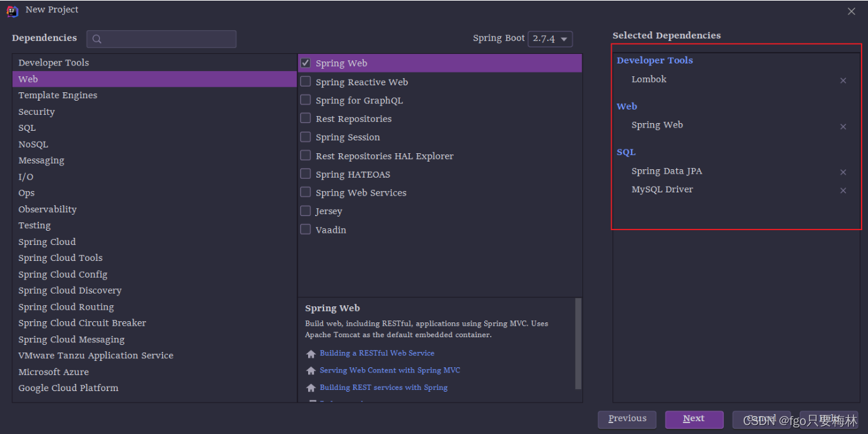
Task: Enable Spring for GraphQL checkbox
Action: (306, 100)
